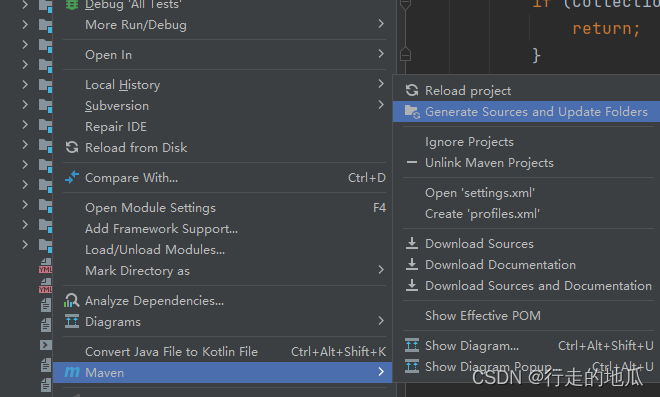Click the Reload from Disk icon
This screenshot has height=397, width=660.
pyautogui.click(x=72, y=147)
